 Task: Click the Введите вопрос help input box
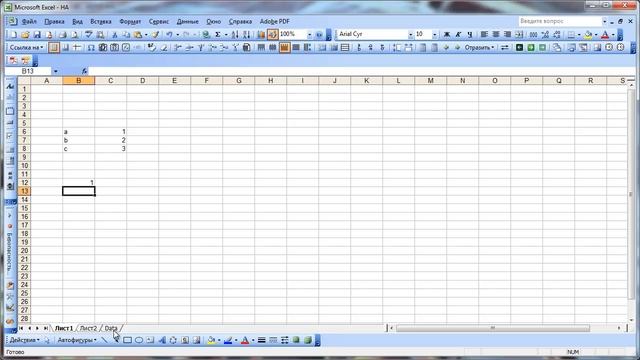[x=560, y=21]
